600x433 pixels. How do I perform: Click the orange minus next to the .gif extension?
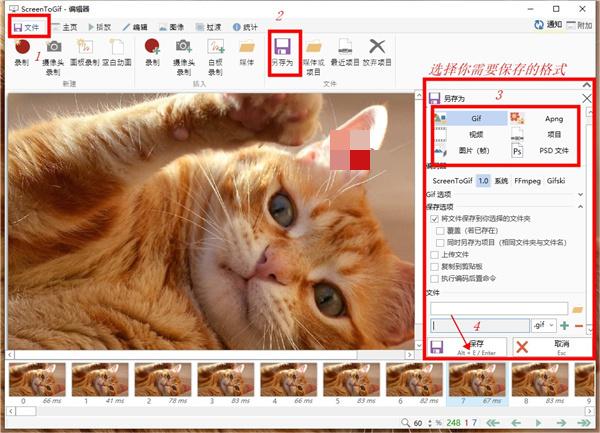pos(579,326)
